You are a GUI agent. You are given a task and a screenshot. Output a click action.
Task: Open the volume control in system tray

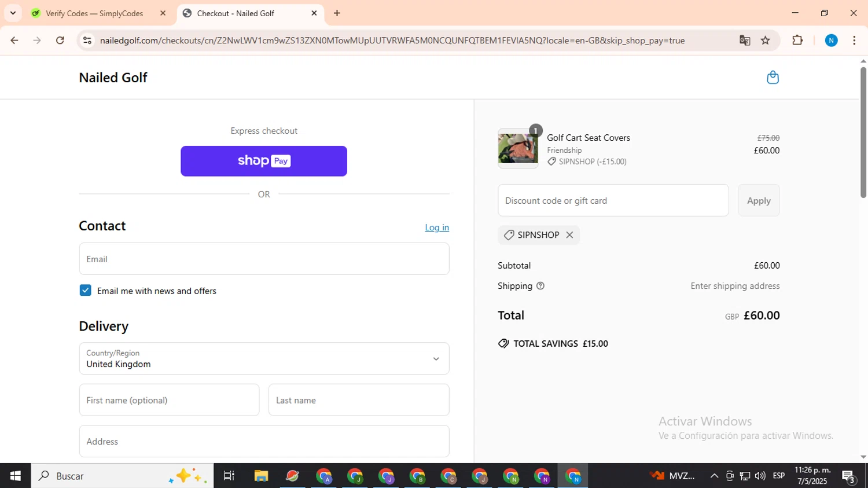point(760,476)
